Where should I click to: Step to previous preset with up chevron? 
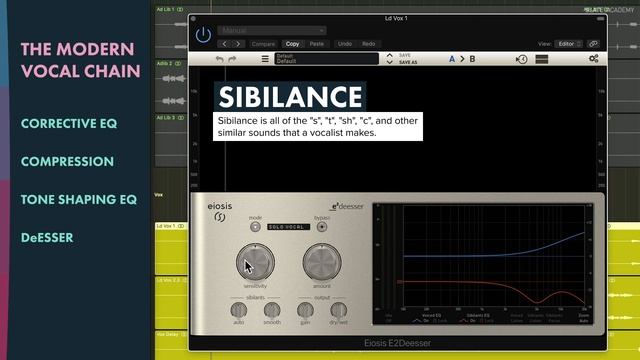click(389, 55)
